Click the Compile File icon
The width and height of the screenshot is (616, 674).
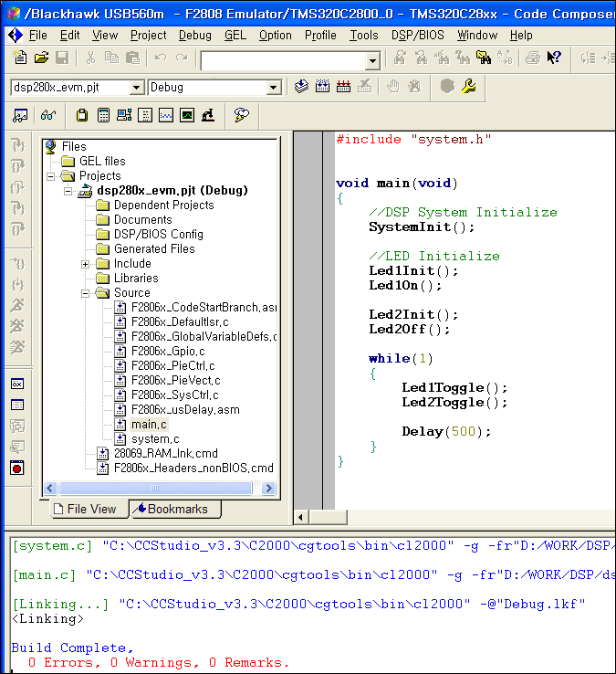(301, 87)
